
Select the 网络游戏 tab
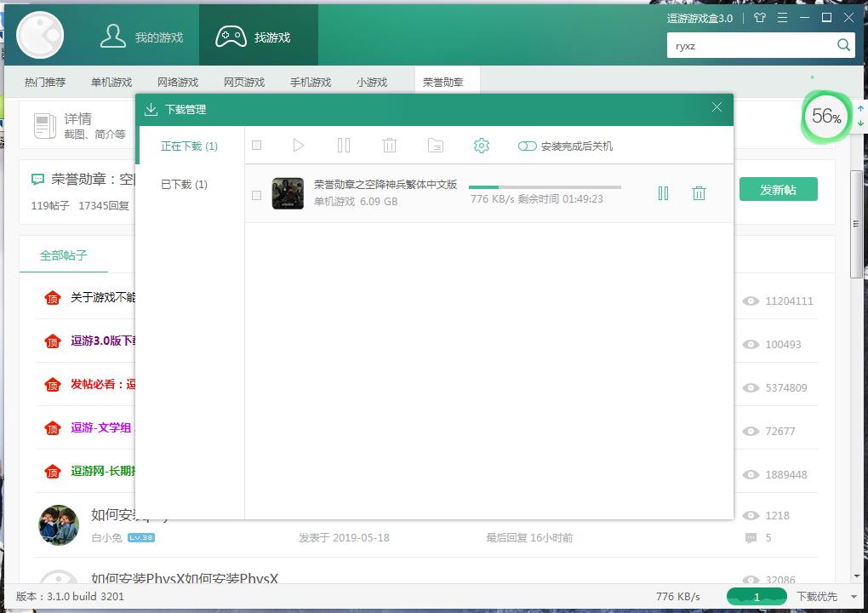[178, 82]
